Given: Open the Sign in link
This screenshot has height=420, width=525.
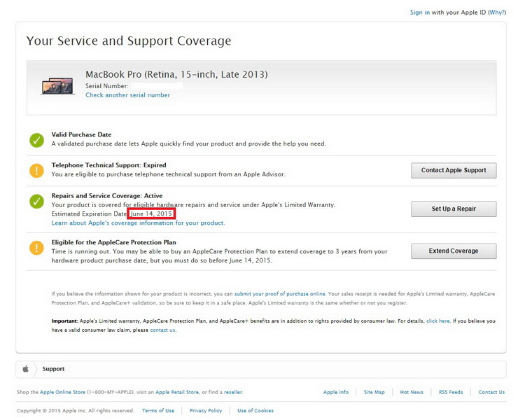Looking at the screenshot, I should pyautogui.click(x=420, y=13).
